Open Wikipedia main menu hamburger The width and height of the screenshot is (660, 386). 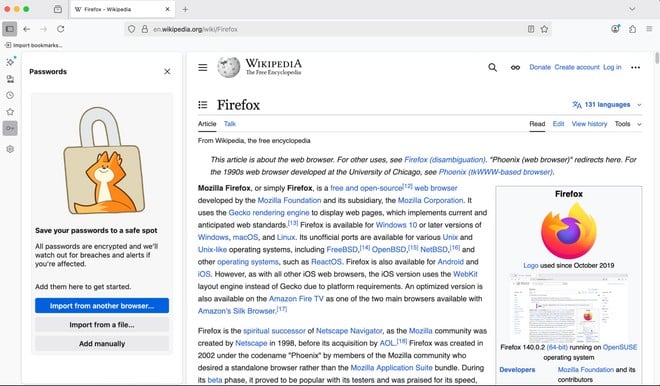(x=202, y=67)
